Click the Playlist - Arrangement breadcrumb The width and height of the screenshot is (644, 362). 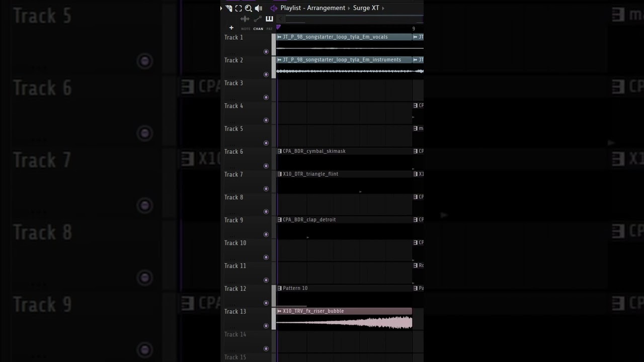coord(313,8)
